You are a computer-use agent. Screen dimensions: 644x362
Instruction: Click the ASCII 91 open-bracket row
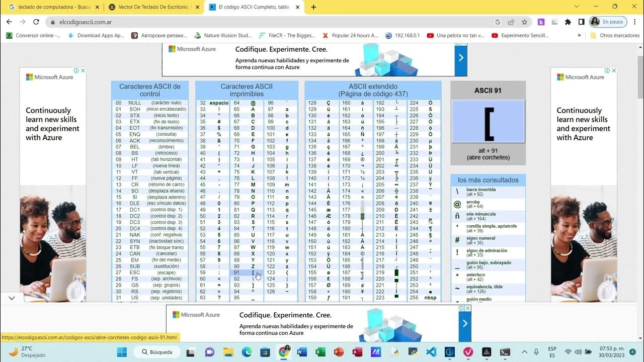click(x=247, y=273)
